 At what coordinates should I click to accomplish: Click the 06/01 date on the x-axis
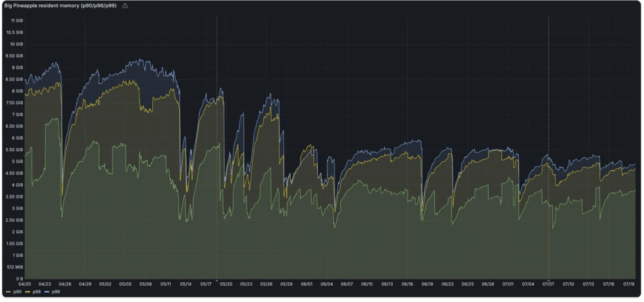307,284
